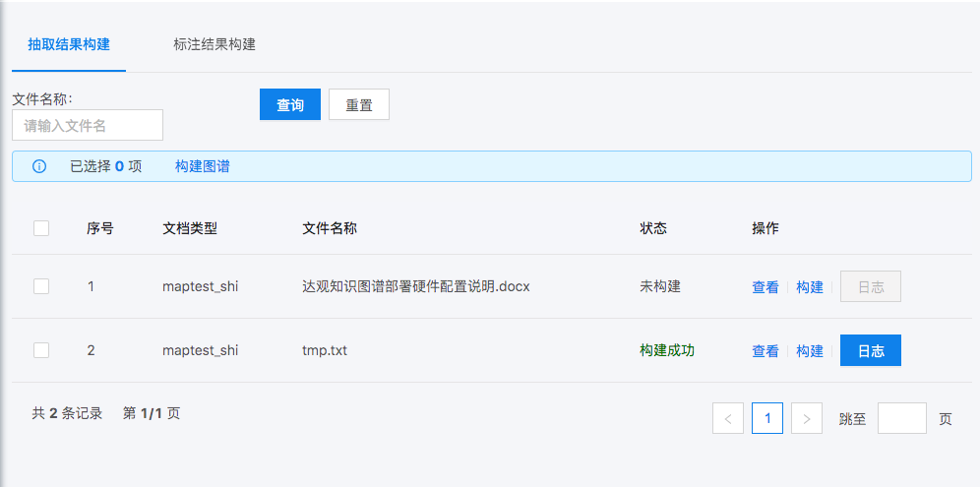Click the info icon in selection banner
The image size is (980, 487).
(x=39, y=166)
